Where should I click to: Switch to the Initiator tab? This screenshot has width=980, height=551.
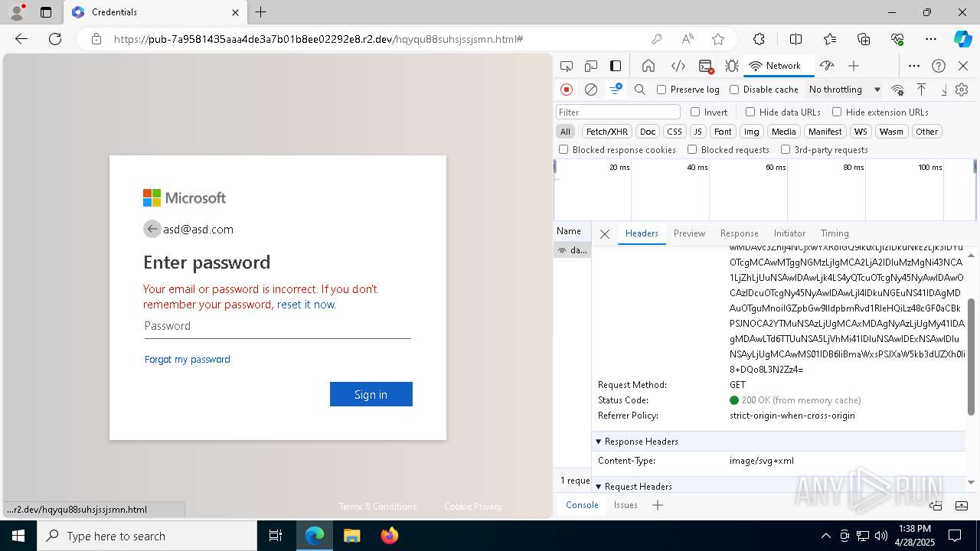click(789, 233)
